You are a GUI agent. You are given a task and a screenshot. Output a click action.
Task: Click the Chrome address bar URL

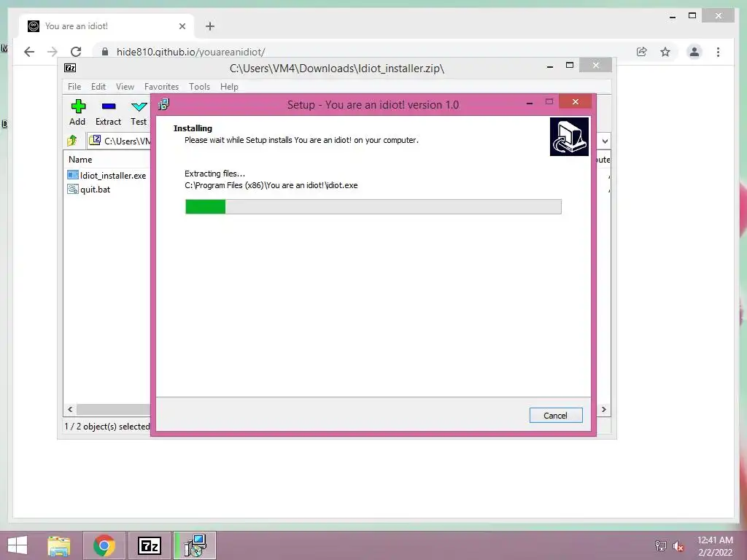coord(190,52)
